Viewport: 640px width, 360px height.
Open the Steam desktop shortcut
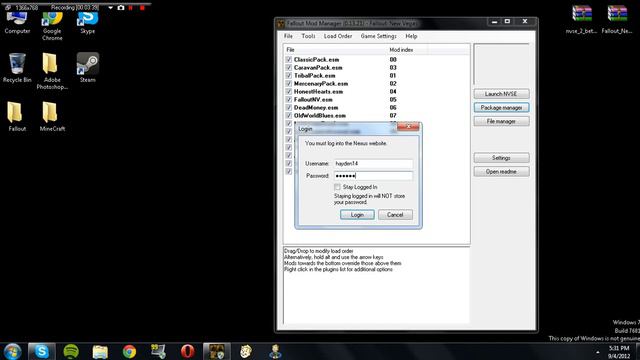[x=87, y=68]
